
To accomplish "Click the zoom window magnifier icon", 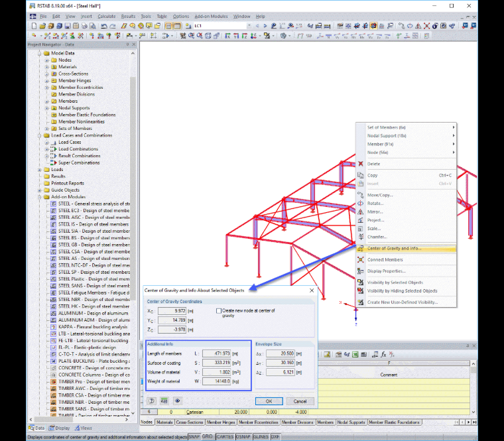I will tap(191, 36).
